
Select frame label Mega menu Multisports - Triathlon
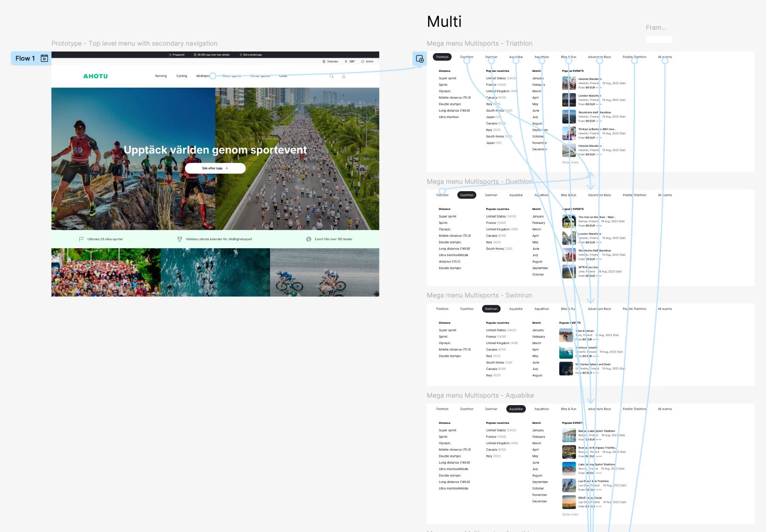click(x=480, y=44)
